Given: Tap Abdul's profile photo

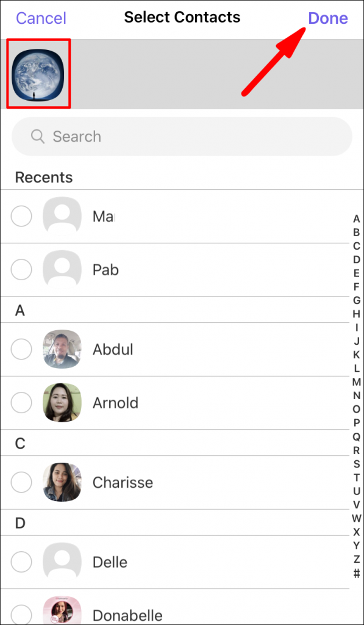Looking at the screenshot, I should point(62,349).
